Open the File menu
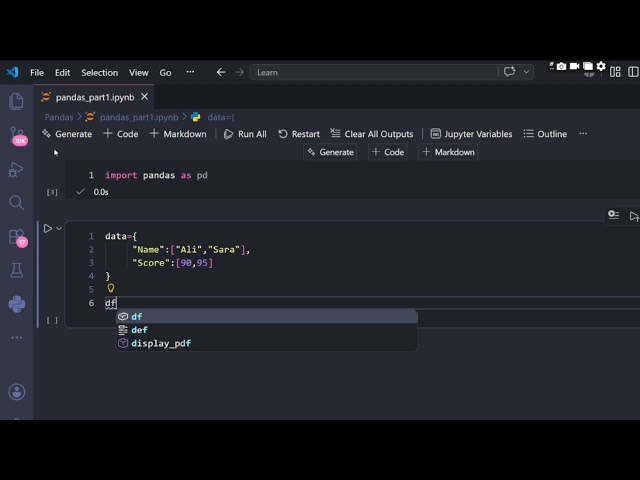Viewport: 640px width, 480px height. pyautogui.click(x=37, y=73)
